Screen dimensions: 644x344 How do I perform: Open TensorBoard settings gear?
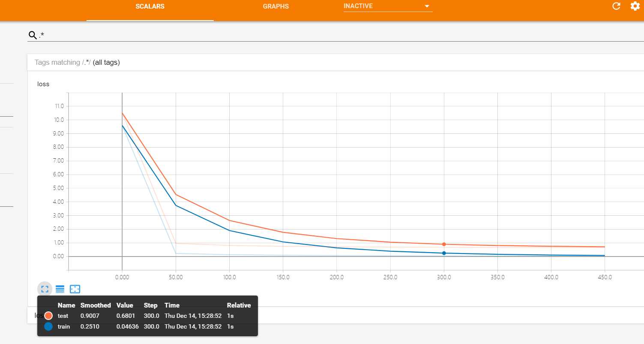tap(635, 6)
